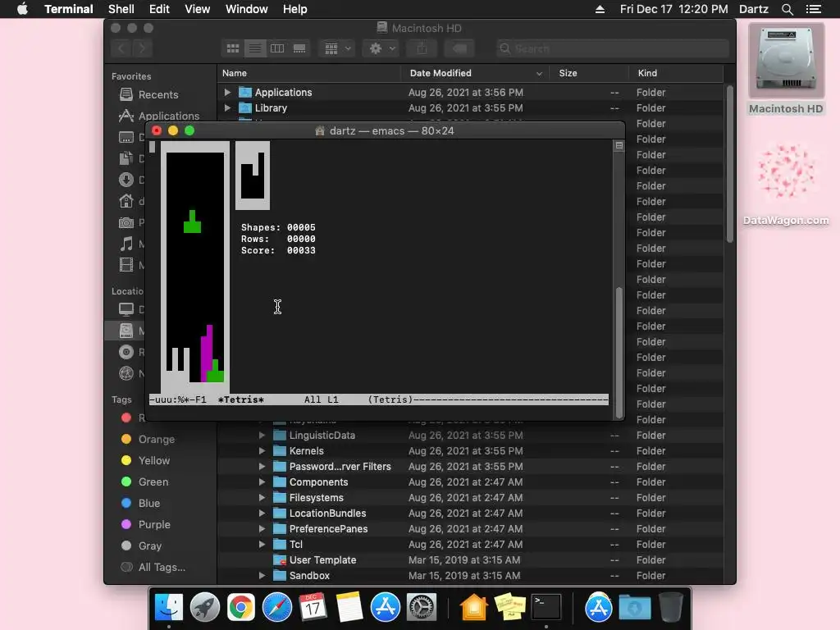The height and width of the screenshot is (630, 840).
Task: Open the Help menu
Action: coord(294,9)
